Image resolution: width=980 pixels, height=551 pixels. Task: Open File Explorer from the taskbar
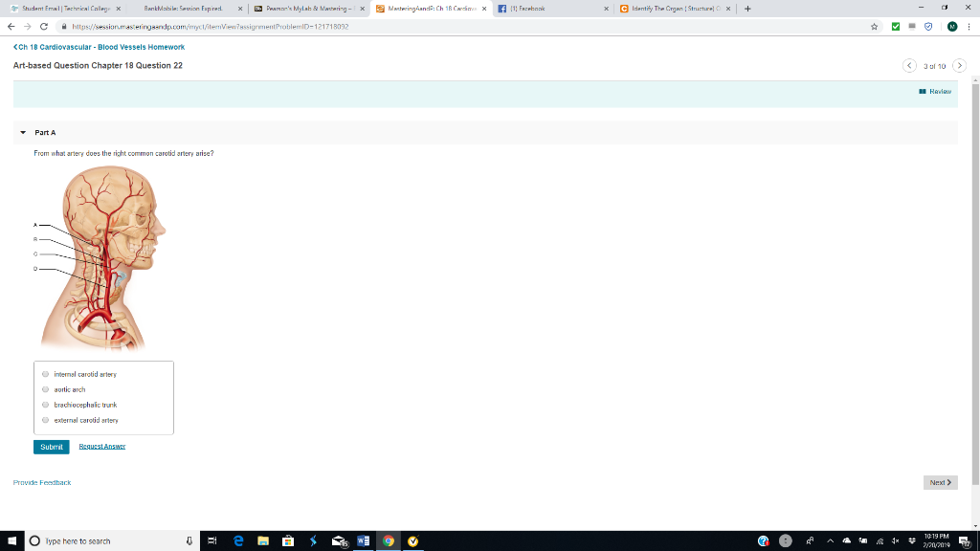[x=263, y=541]
